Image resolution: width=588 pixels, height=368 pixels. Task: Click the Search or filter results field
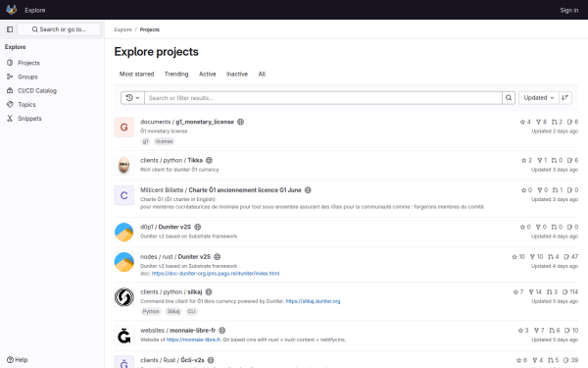[323, 98]
